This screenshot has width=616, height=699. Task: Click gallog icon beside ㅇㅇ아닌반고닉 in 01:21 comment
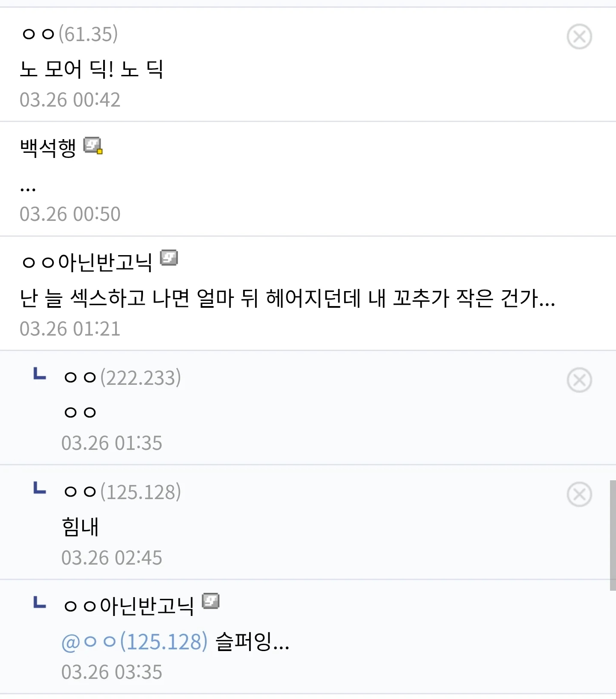pyautogui.click(x=169, y=258)
